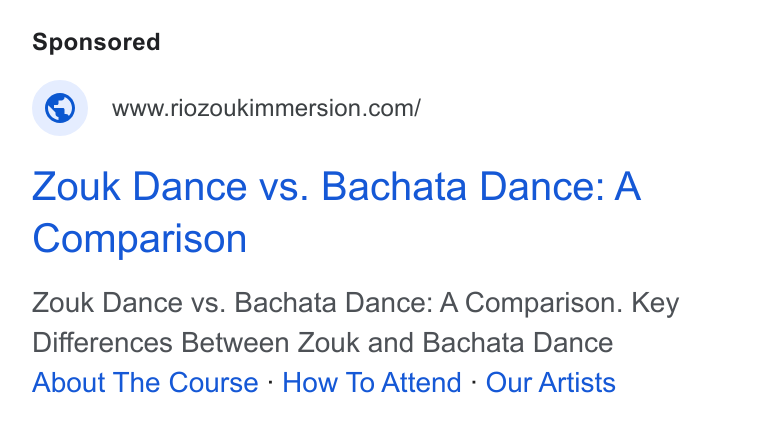
Task: Click the word Zouk starting the blue headline
Action: (x=76, y=187)
